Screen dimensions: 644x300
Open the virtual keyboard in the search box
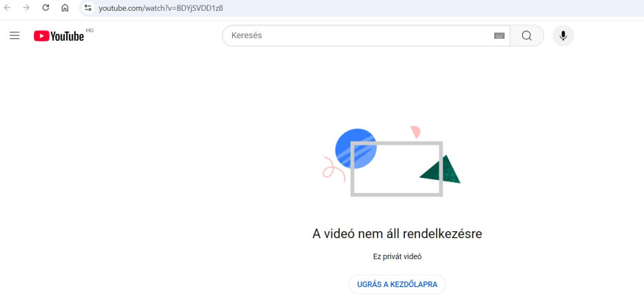pos(499,36)
